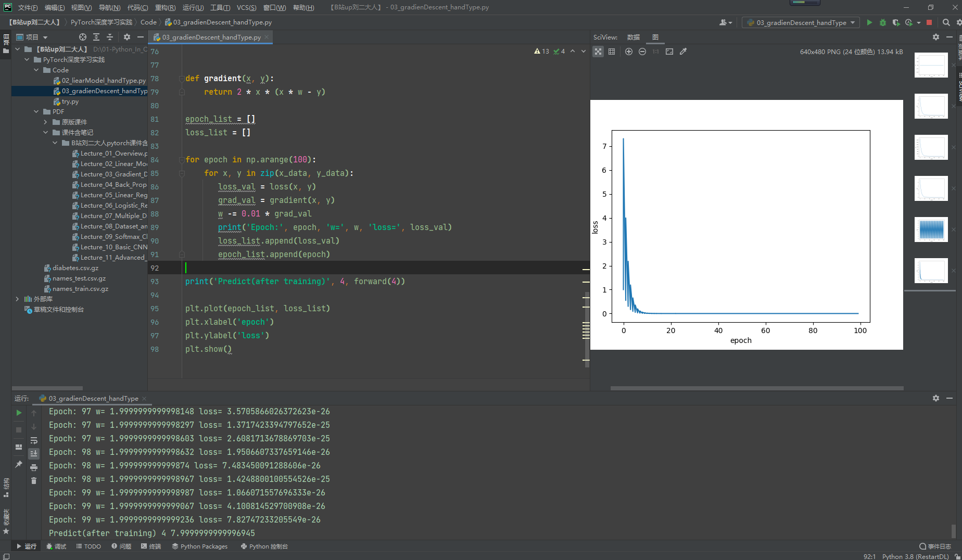Expand the 外部库 node

[18, 299]
